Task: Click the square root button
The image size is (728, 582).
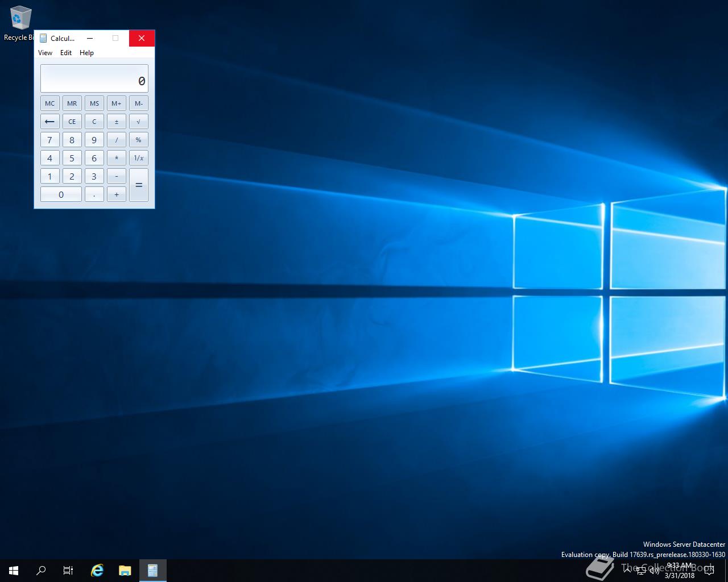Action: tap(139, 122)
